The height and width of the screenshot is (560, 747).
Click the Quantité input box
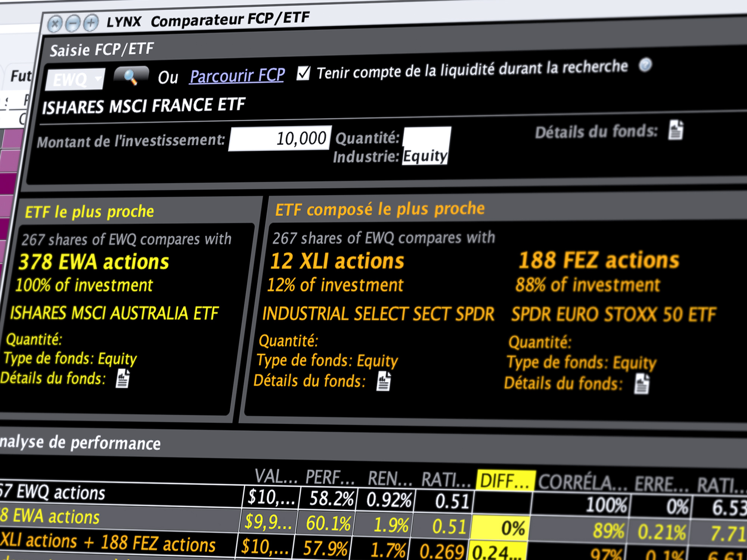427,138
